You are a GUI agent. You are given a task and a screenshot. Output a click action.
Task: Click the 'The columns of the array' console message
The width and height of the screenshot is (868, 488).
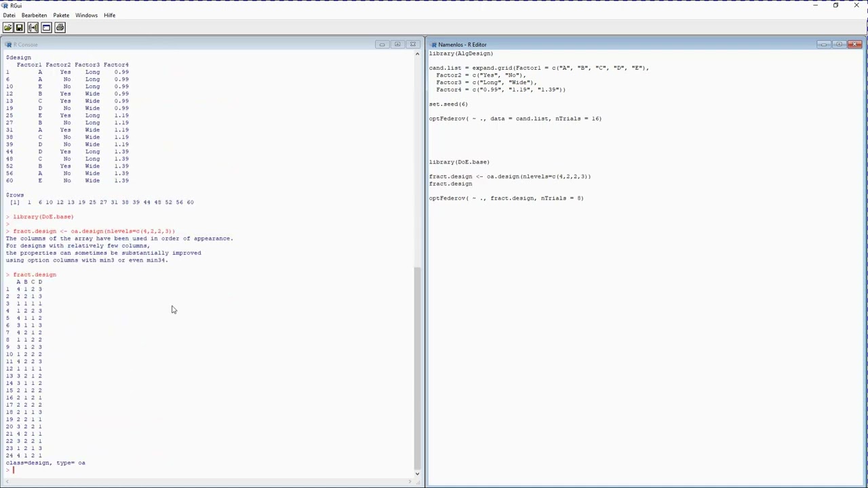119,239
